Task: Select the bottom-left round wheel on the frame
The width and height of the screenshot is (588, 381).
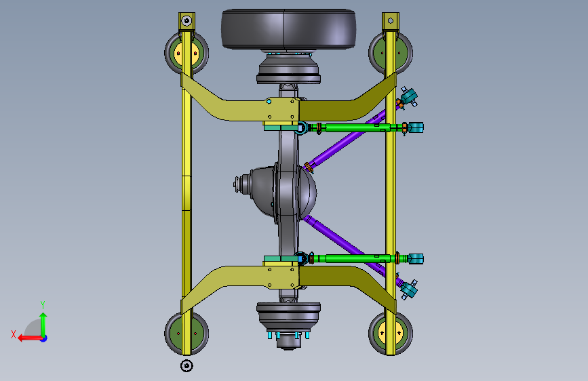Action: [187, 334]
